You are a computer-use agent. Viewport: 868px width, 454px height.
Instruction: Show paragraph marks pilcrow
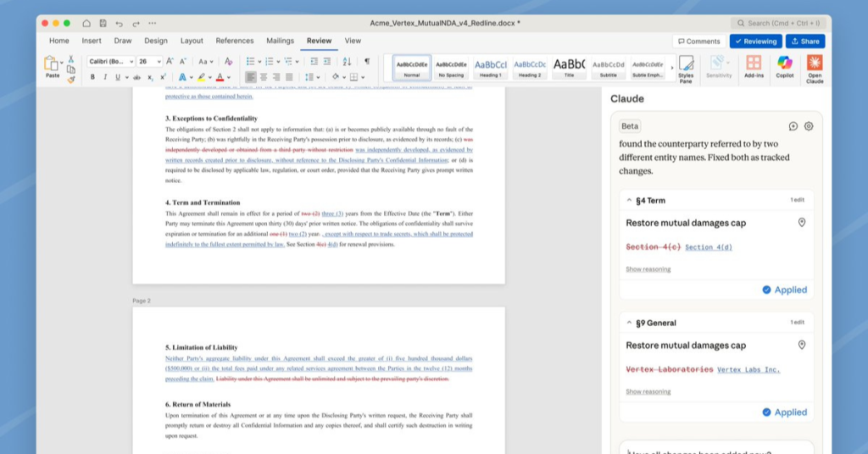[x=367, y=61]
